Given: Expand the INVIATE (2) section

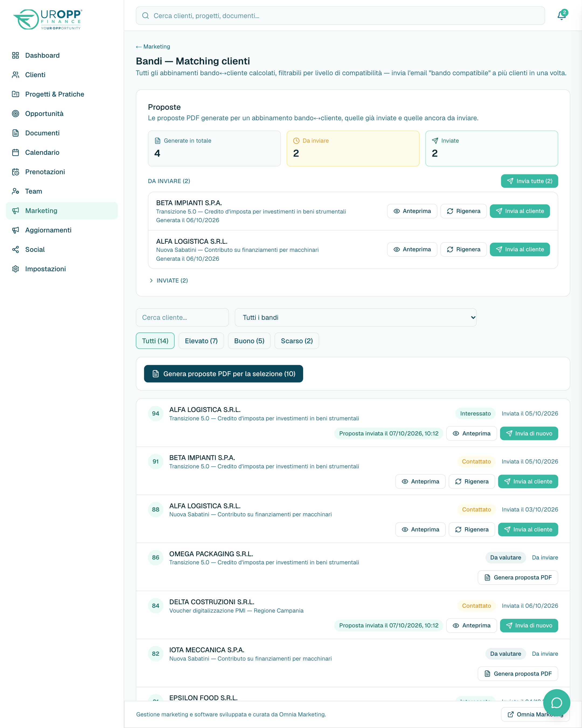Looking at the screenshot, I should (168, 281).
